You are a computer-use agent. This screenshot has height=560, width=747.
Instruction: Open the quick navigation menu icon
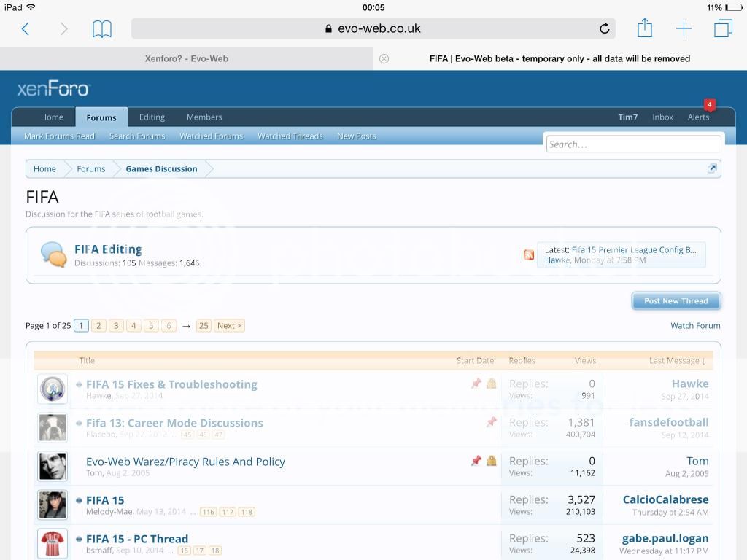(712, 168)
